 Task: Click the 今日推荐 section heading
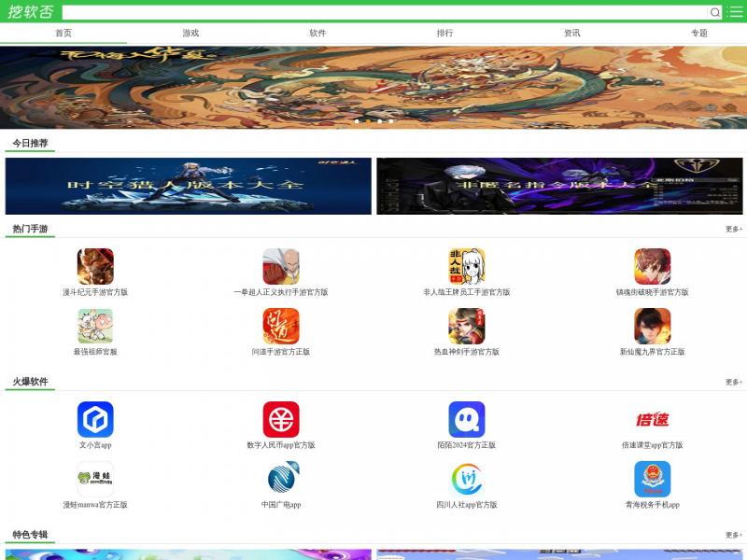(30, 144)
